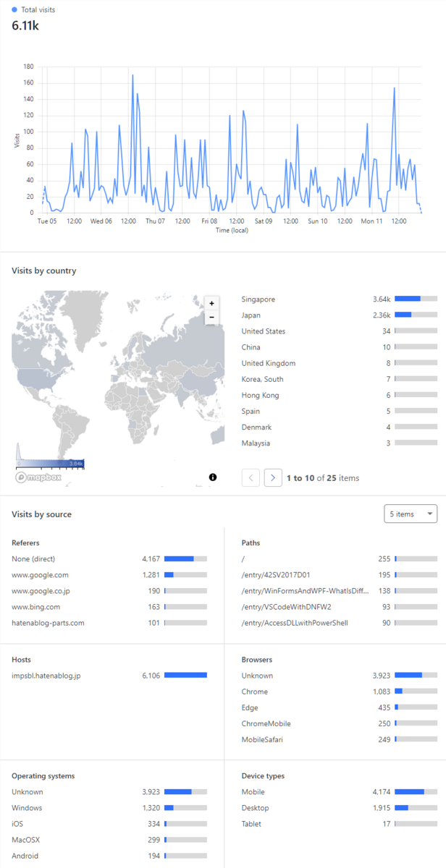Screen dimensions: 446x868
Task: Select Denmark in the country list
Action: 339,427
